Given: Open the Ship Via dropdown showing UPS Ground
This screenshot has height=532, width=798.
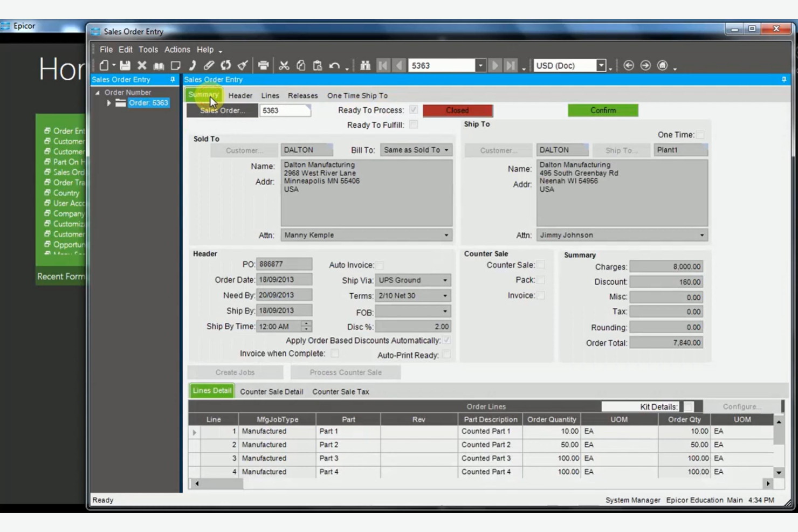Looking at the screenshot, I should pos(444,280).
